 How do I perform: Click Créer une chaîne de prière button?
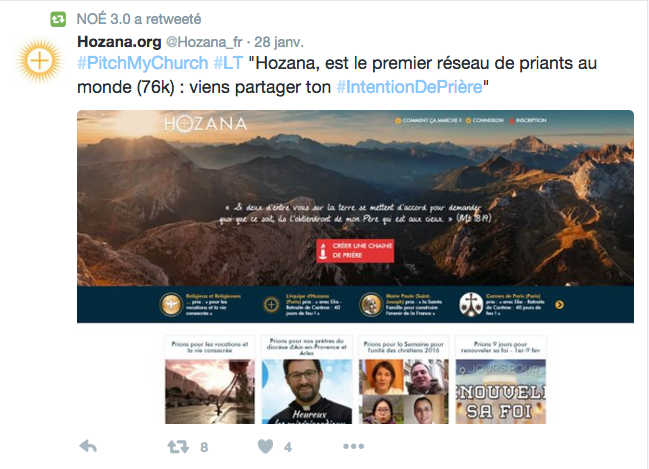(x=355, y=250)
